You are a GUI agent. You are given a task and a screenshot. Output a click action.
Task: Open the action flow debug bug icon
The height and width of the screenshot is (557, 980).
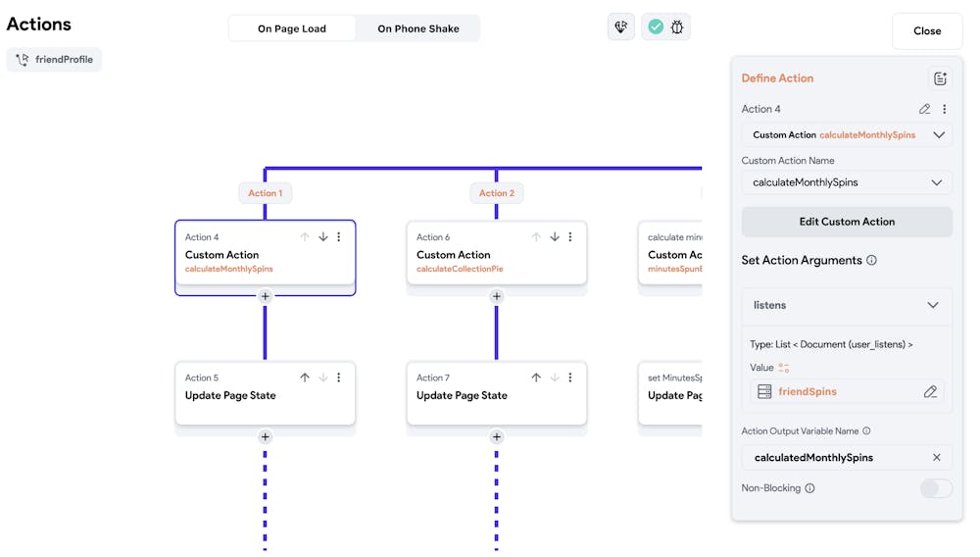coord(677,27)
